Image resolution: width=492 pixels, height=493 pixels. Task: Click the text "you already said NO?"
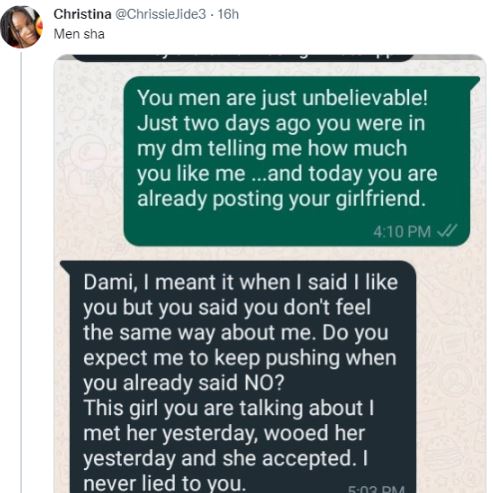(x=184, y=383)
